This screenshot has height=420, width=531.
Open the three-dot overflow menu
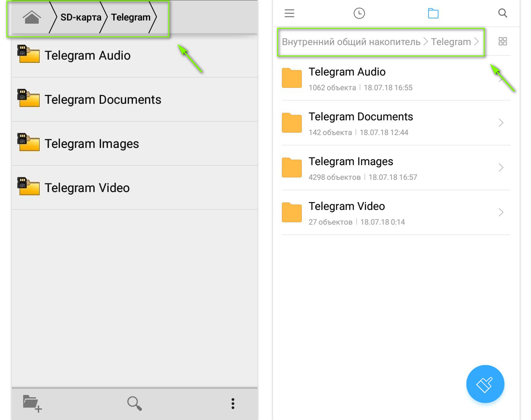click(233, 403)
